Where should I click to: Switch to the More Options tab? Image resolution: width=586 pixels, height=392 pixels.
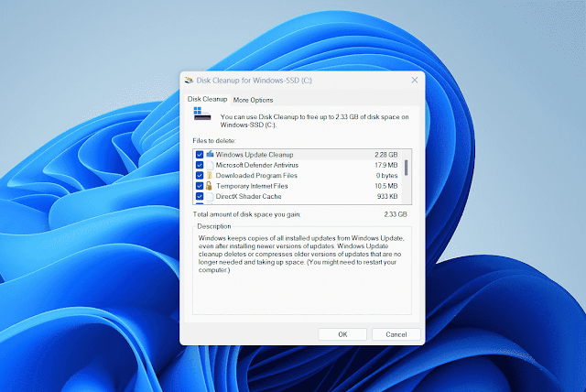[x=253, y=100]
